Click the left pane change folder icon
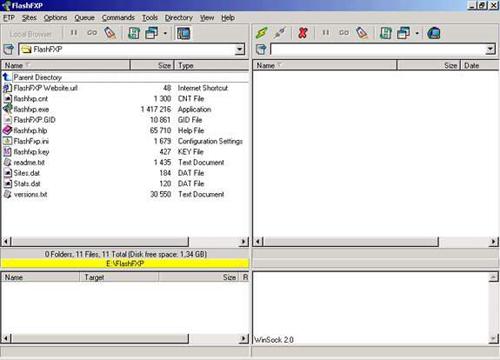 9,50
